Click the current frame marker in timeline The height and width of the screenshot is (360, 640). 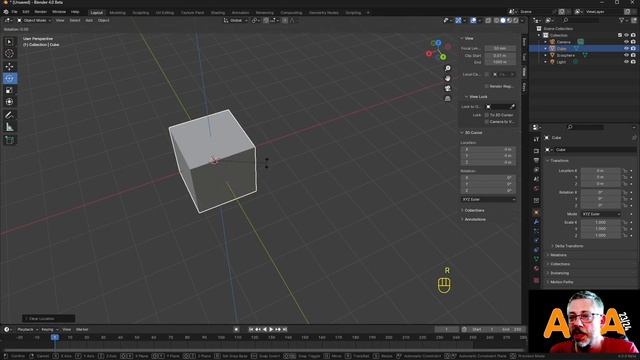pos(55,338)
